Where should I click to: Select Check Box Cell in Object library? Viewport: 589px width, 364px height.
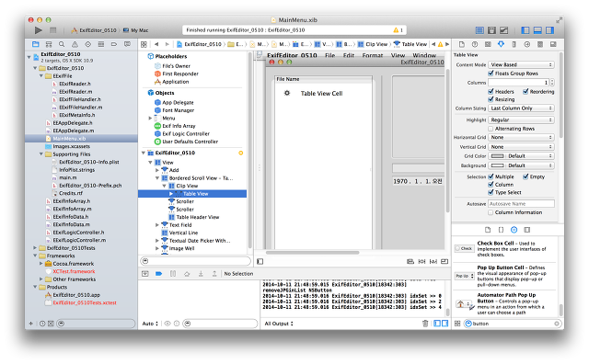tap(505, 249)
